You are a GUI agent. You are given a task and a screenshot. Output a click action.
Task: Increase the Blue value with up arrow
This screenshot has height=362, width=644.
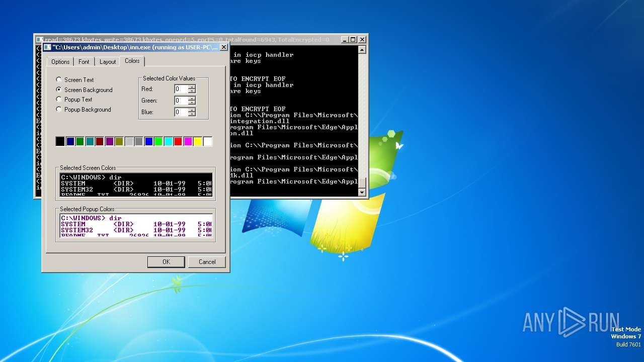click(x=192, y=110)
